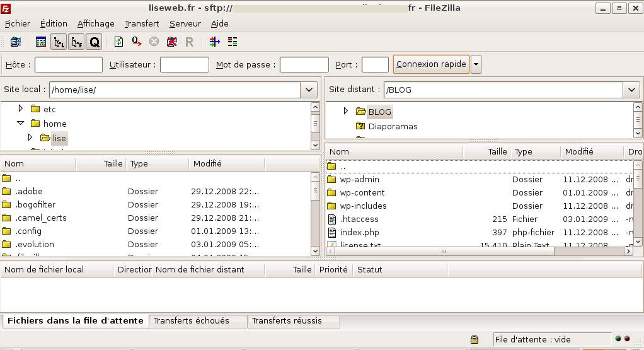Click the encryption lock icon in status bar
The height and width of the screenshot is (350, 644).
tap(474, 339)
